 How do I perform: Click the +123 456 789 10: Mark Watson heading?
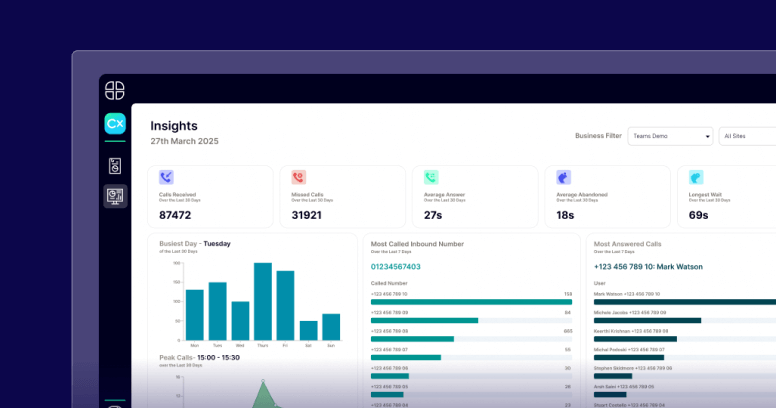click(x=648, y=267)
